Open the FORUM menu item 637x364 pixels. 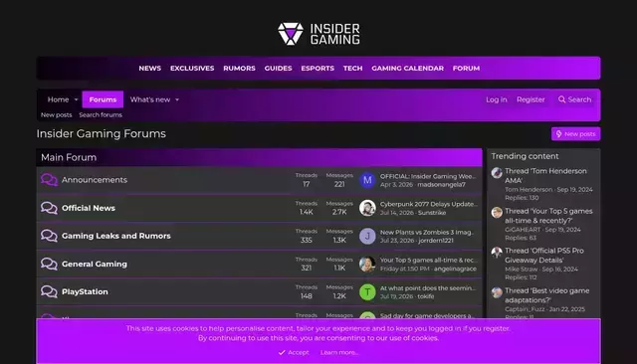pyautogui.click(x=467, y=69)
